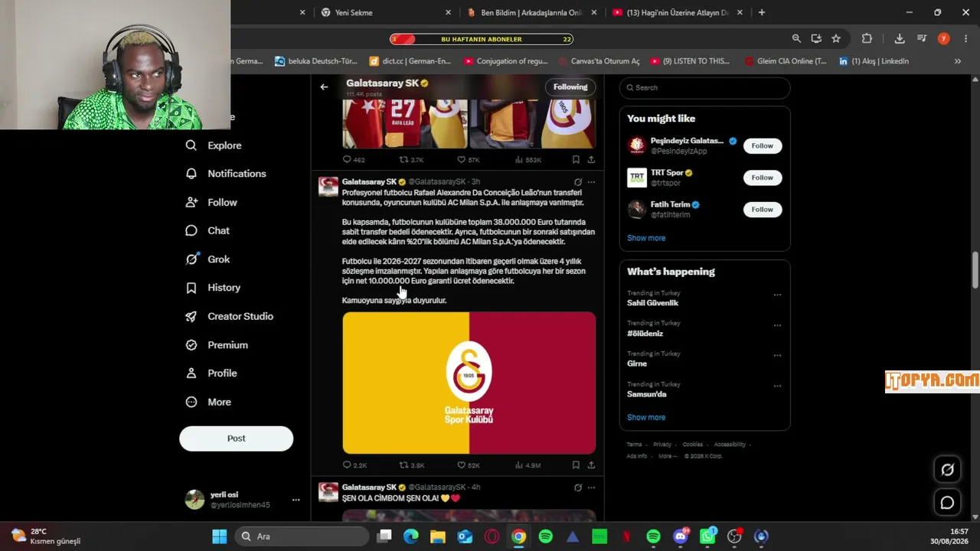The image size is (980, 551).
Task: Click the page's vertical scrollbar
Action: coord(975,269)
